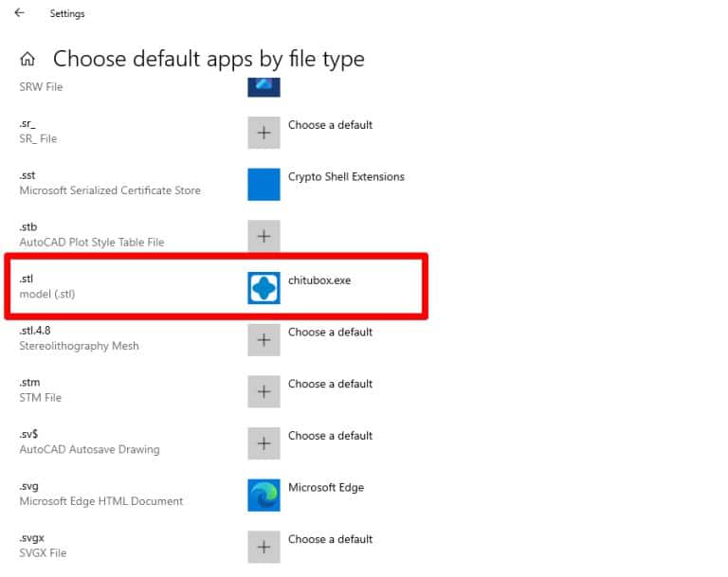Choose a default app for .stm
This screenshot has width=728, height=577.
(x=330, y=384)
